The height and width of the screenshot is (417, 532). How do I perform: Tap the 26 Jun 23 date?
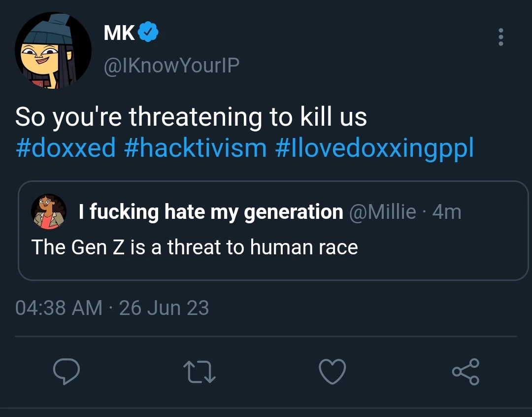(164, 308)
